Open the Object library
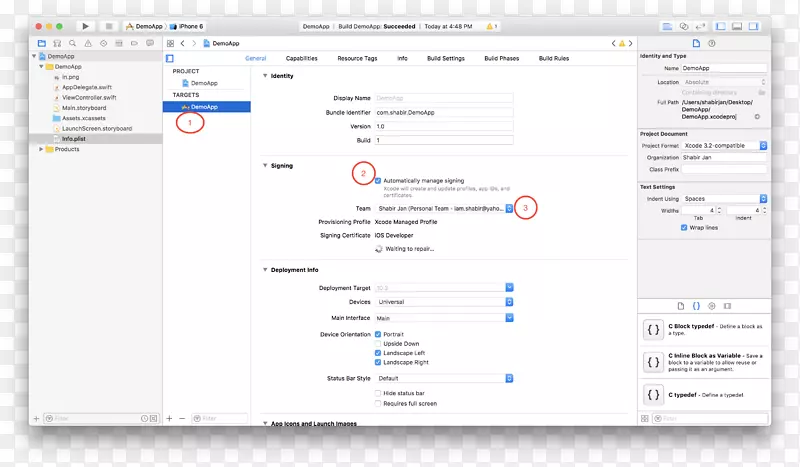The height and width of the screenshot is (467, 800). (x=712, y=306)
